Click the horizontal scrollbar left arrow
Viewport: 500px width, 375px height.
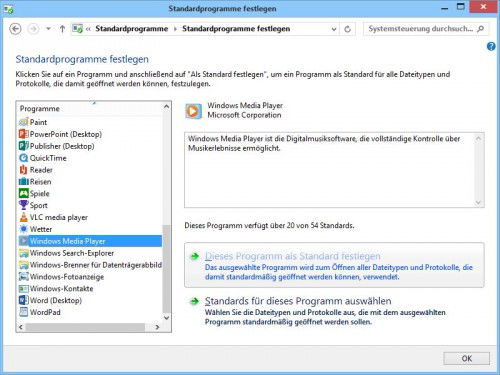[x=21, y=327]
